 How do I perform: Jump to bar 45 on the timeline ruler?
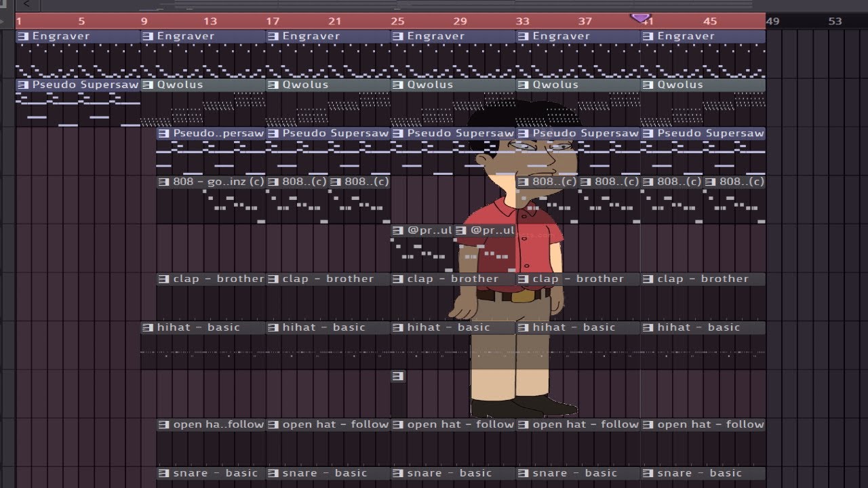(x=710, y=21)
